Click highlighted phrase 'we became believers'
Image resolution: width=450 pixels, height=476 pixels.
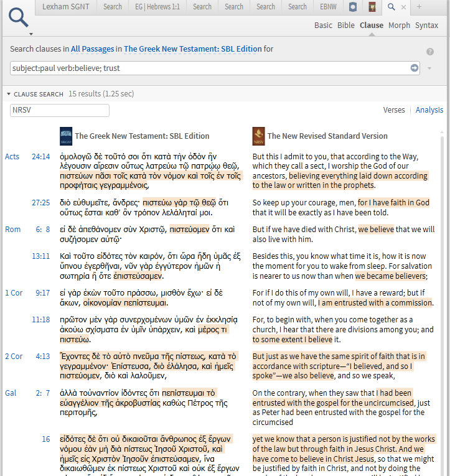[x=390, y=276]
